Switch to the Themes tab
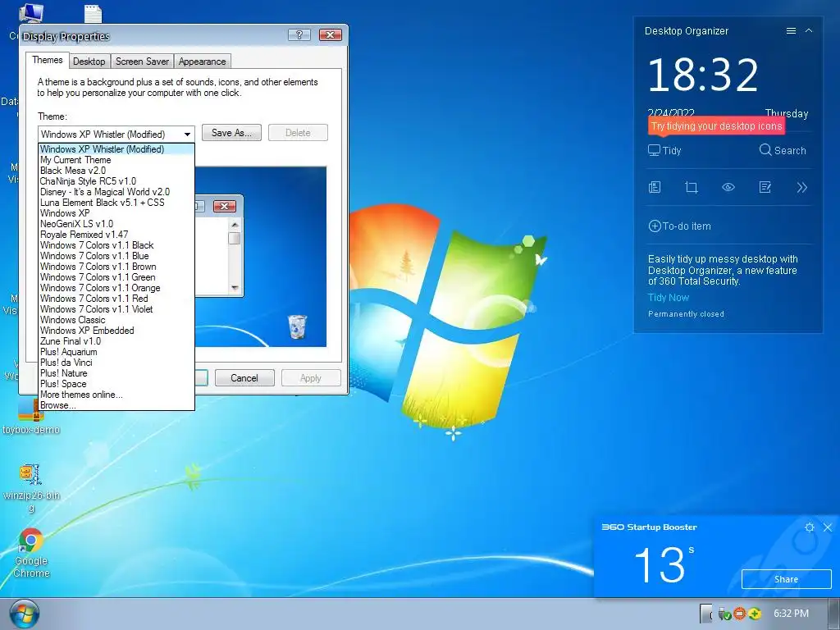 [47, 60]
